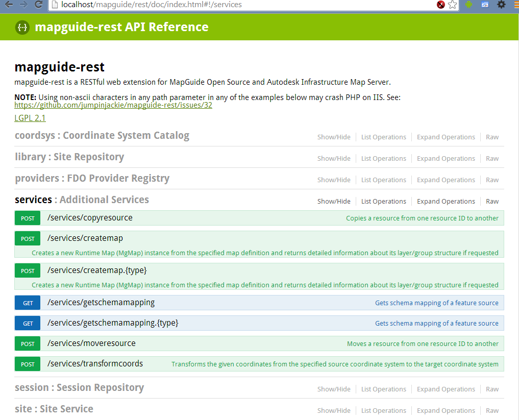Screen dimensions: 519x420
Task: Bookmark page with the star icon
Action: tap(453, 5)
